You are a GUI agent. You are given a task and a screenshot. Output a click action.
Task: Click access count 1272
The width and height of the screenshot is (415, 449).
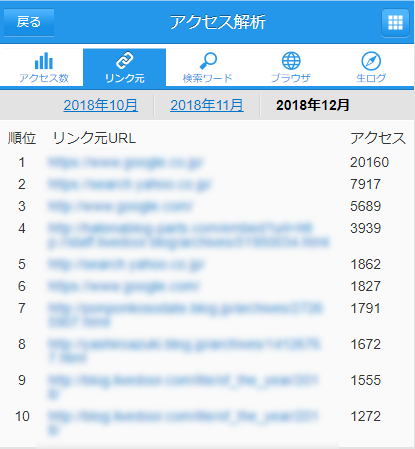pos(365,416)
